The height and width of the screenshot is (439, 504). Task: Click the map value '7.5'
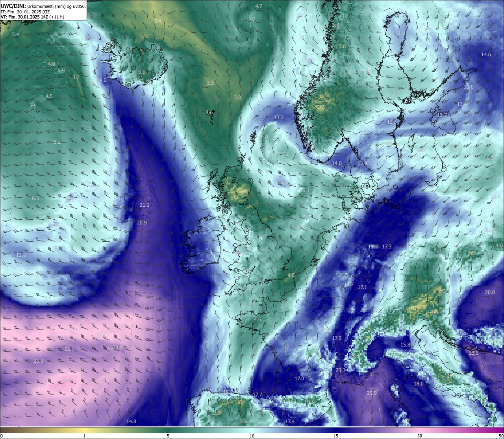pos(33,106)
